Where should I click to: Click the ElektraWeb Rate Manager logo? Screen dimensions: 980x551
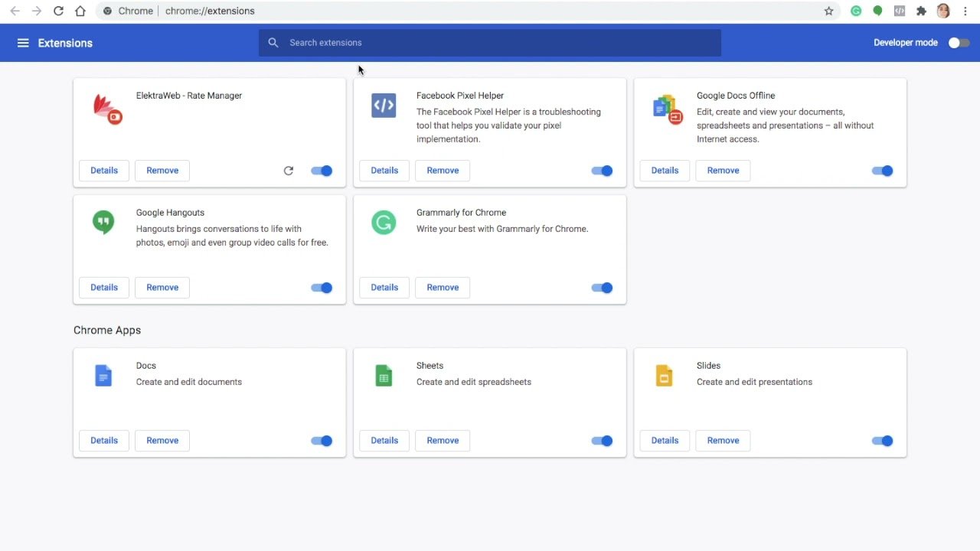[x=107, y=109]
